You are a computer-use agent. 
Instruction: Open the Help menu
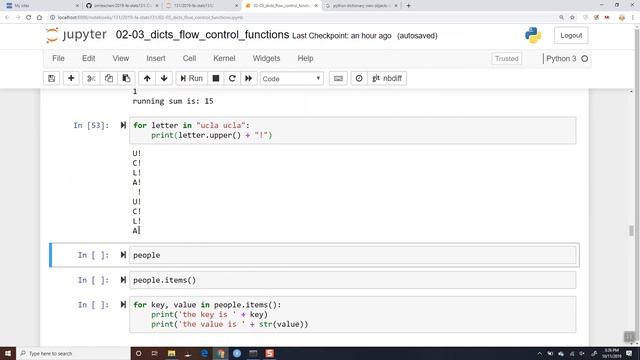coord(305,58)
